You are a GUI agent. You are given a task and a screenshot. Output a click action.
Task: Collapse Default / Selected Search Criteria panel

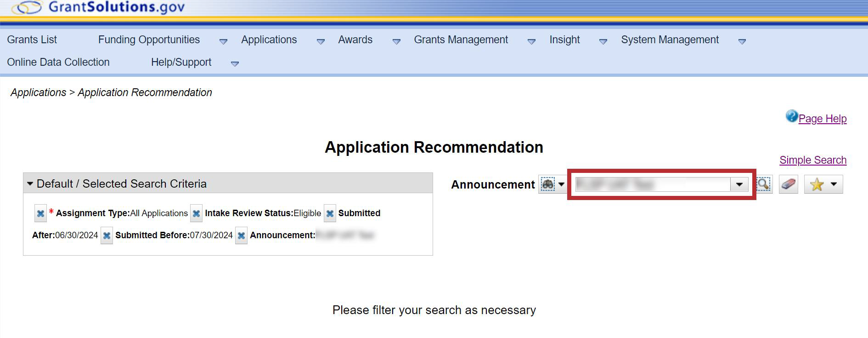[30, 184]
